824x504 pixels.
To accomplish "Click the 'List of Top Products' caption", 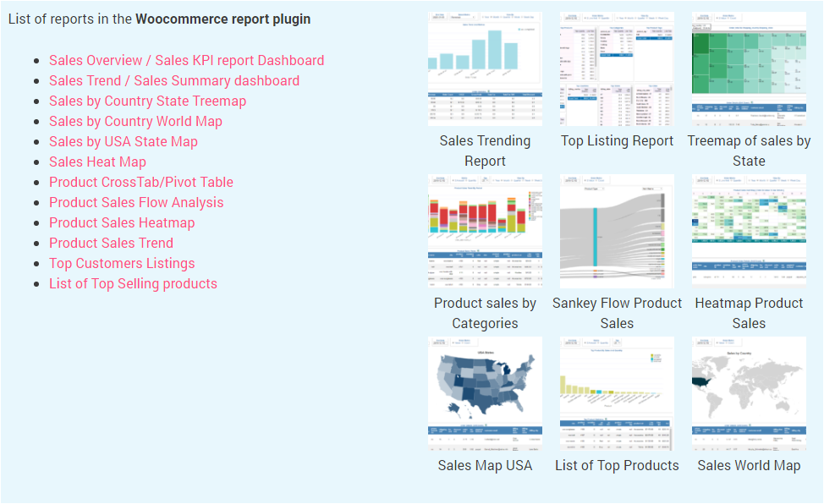I will (x=617, y=466).
